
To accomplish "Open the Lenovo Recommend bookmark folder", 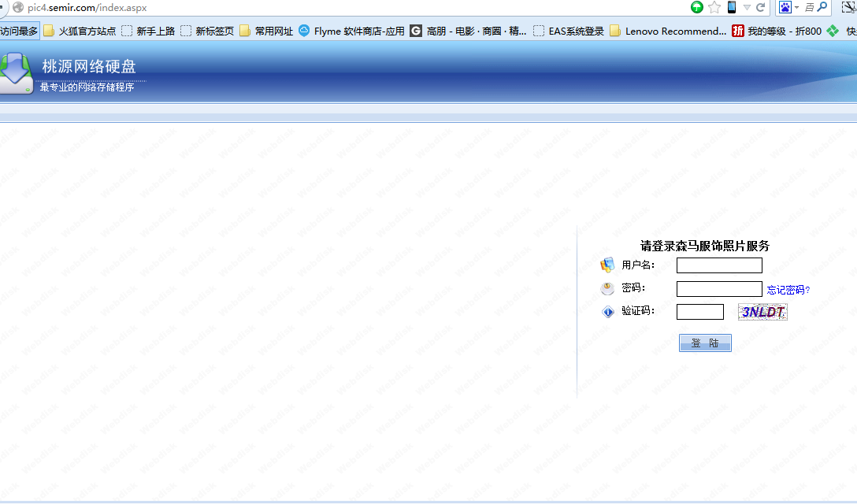I will pyautogui.click(x=668, y=31).
